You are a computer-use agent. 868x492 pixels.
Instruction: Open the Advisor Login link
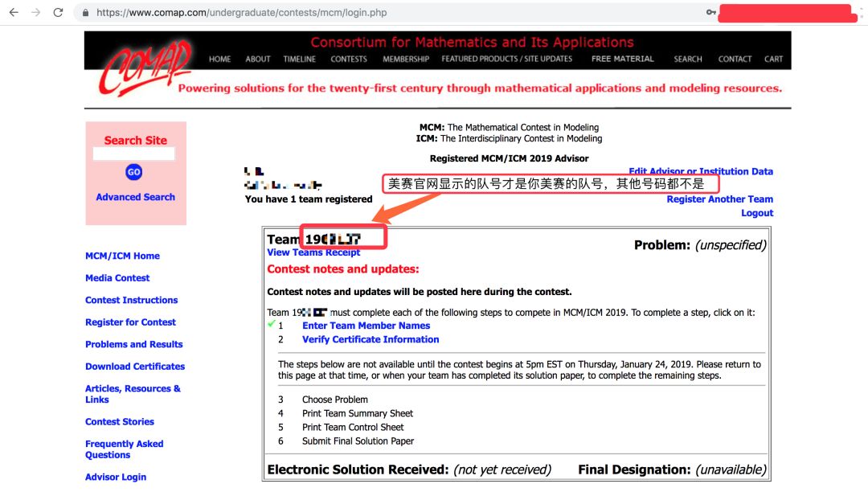(116, 477)
